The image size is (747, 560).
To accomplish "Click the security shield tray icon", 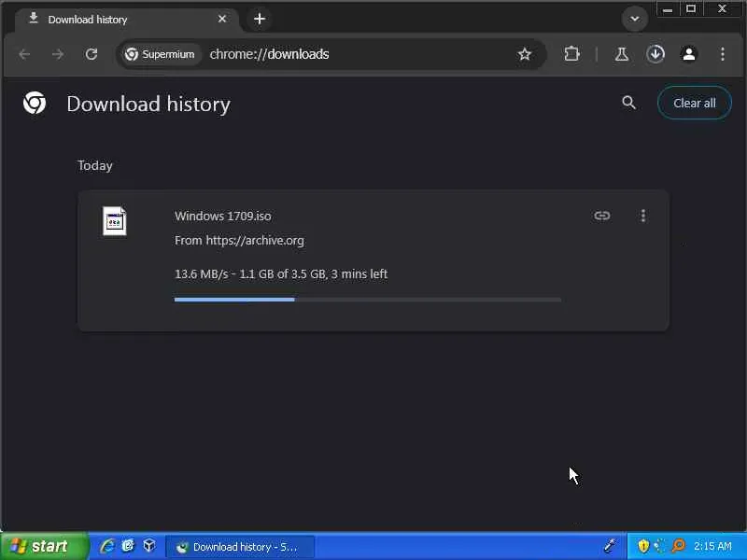I will (643, 546).
